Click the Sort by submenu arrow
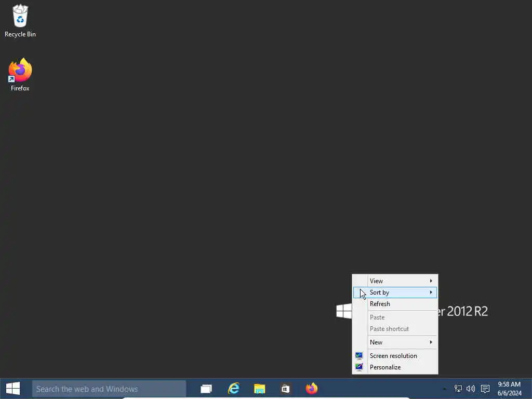This screenshot has width=532, height=399. (x=431, y=292)
